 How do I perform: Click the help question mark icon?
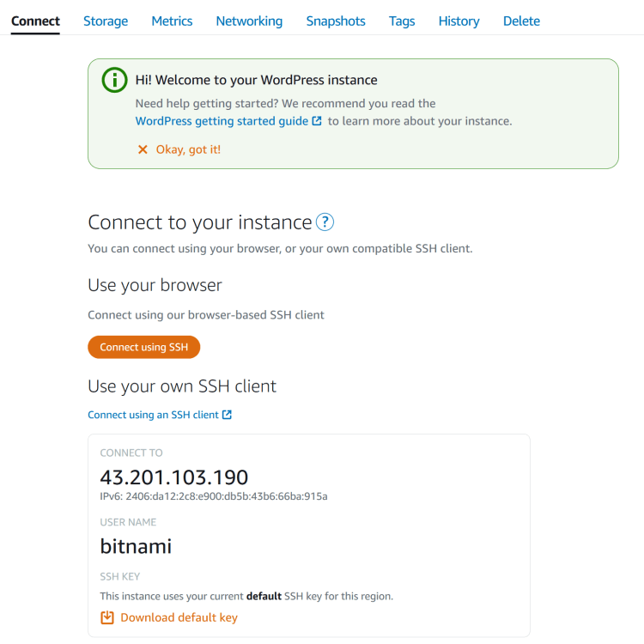[325, 222]
